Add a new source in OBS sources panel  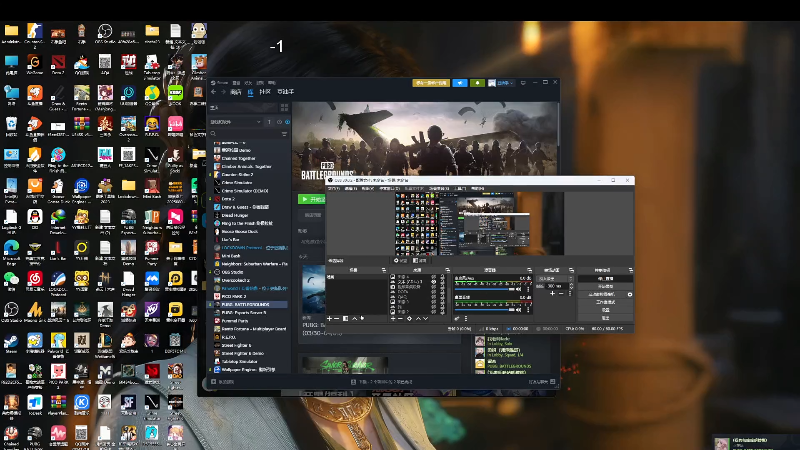(393, 318)
